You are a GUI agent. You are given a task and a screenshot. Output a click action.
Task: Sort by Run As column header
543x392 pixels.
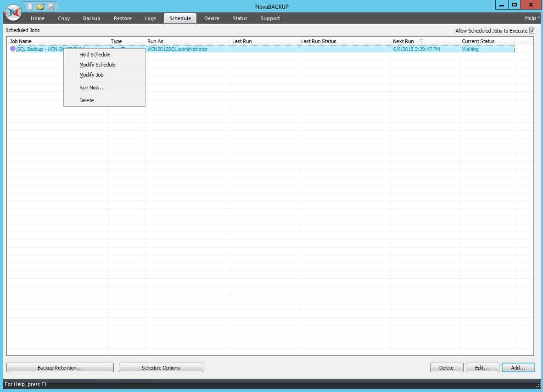click(x=187, y=41)
